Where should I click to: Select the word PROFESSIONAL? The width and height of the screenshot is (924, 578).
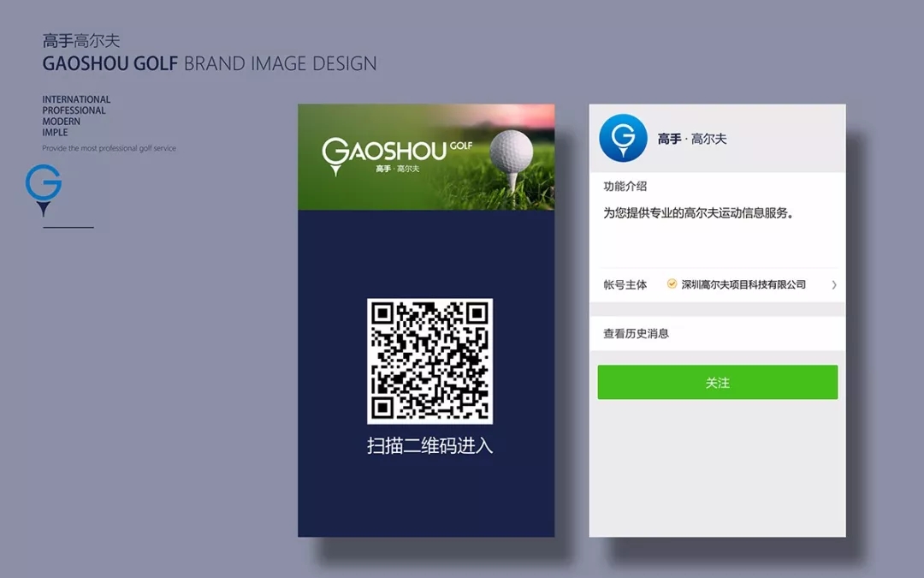(74, 110)
